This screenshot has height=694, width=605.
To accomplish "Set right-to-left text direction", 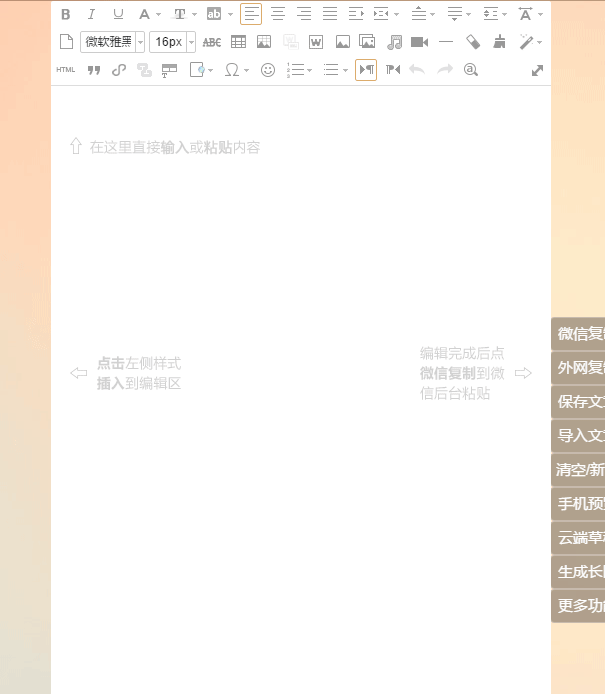I will [x=393, y=70].
